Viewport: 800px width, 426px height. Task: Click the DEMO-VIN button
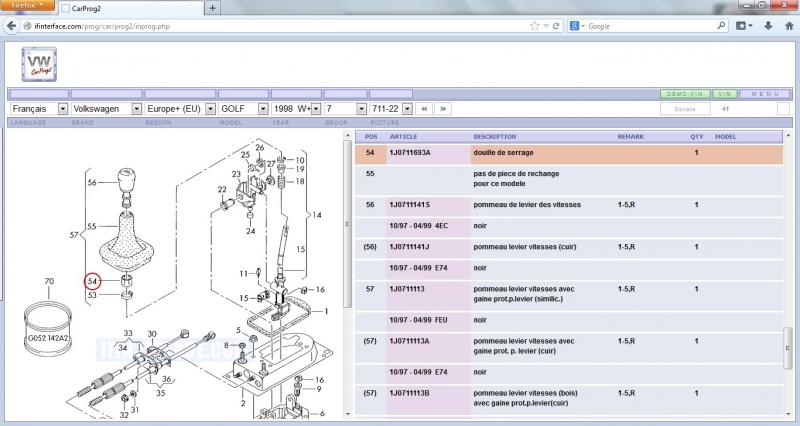[x=685, y=94]
